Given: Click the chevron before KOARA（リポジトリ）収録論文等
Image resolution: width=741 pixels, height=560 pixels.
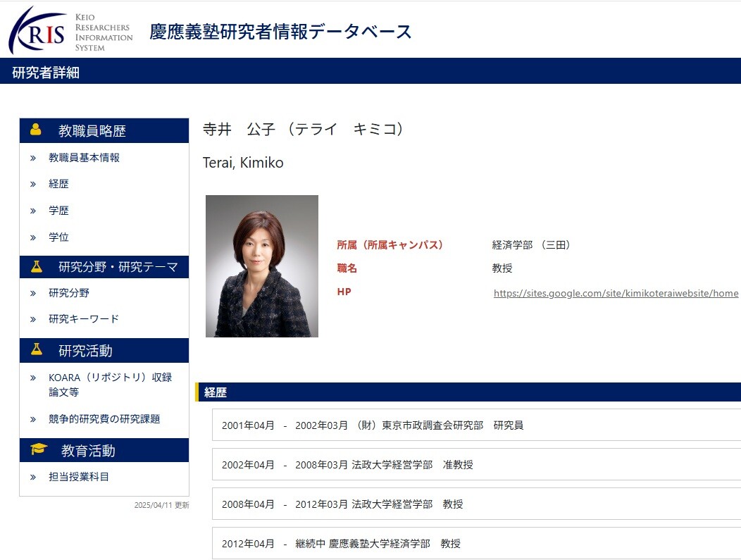Looking at the screenshot, I should click(33, 378).
